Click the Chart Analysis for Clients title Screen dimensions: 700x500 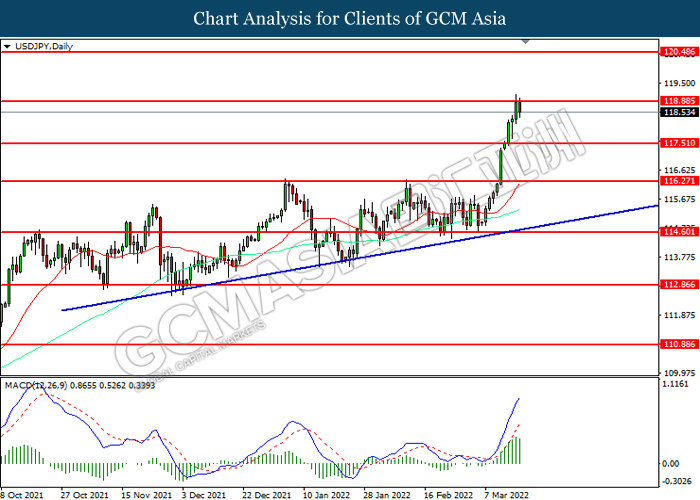click(350, 19)
